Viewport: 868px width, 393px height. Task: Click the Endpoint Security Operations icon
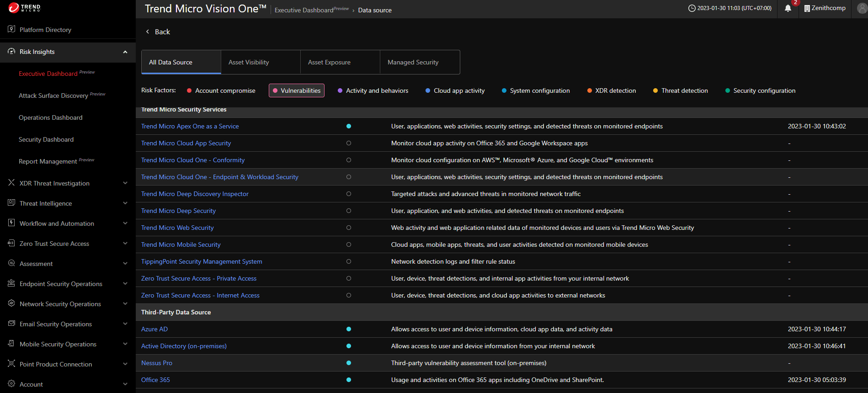(x=11, y=283)
